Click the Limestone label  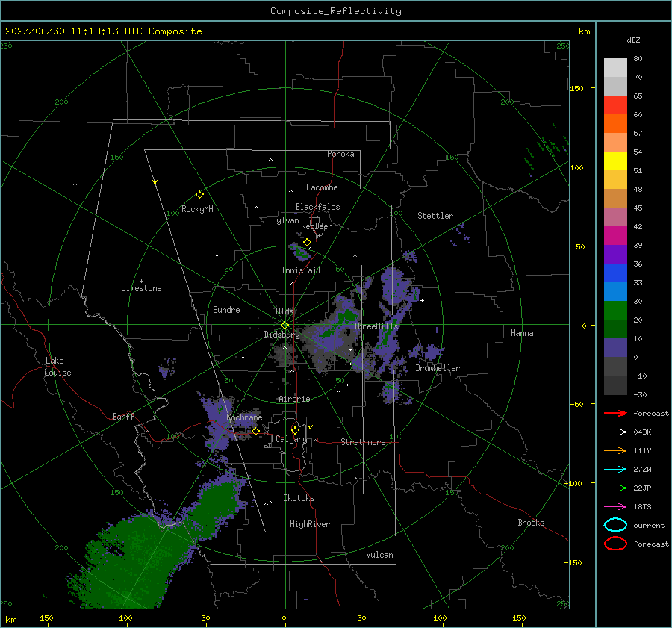pyautogui.click(x=141, y=288)
